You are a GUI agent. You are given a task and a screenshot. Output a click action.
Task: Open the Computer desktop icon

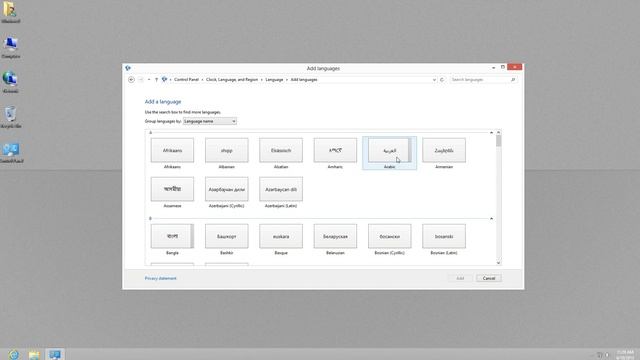point(11,48)
